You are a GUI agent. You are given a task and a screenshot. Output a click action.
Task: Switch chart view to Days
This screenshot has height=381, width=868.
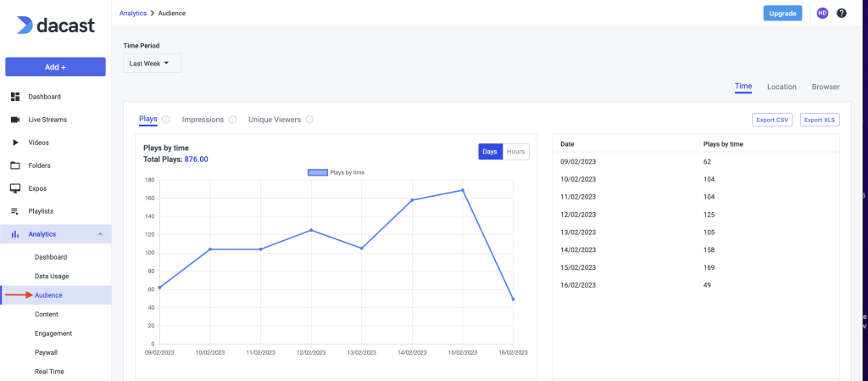pos(490,152)
